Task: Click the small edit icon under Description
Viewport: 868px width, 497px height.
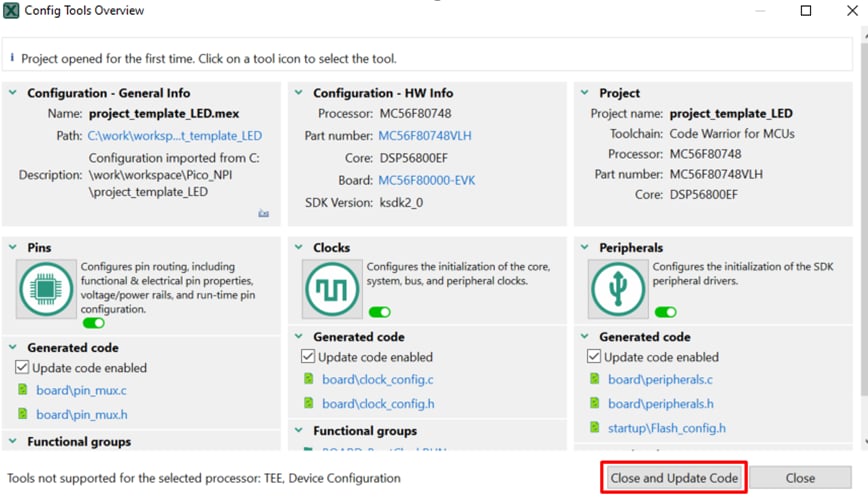Action: click(x=263, y=213)
